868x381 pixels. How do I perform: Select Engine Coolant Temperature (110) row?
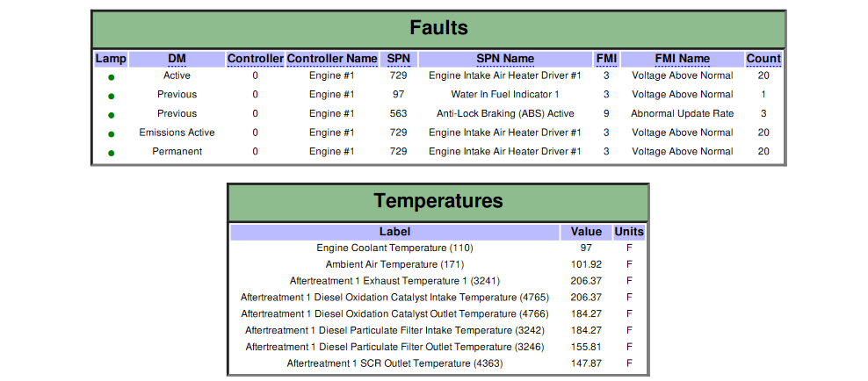pyautogui.click(x=394, y=248)
